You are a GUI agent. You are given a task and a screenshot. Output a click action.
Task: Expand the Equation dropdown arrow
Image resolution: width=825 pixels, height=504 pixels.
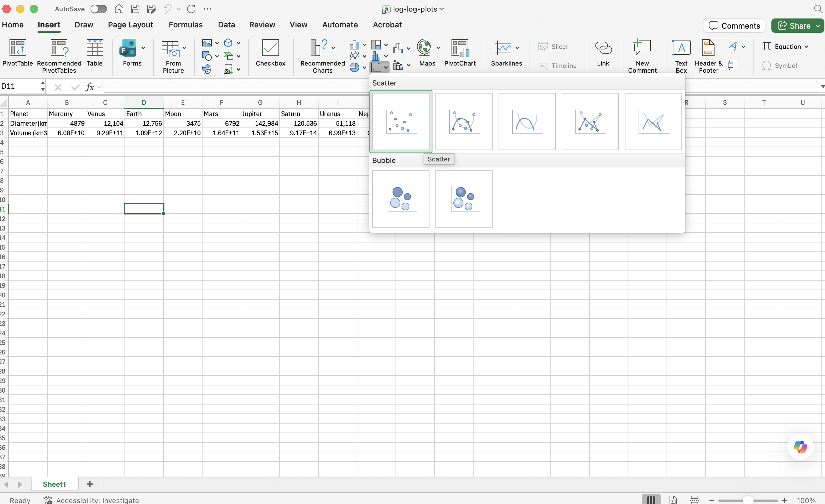point(806,46)
